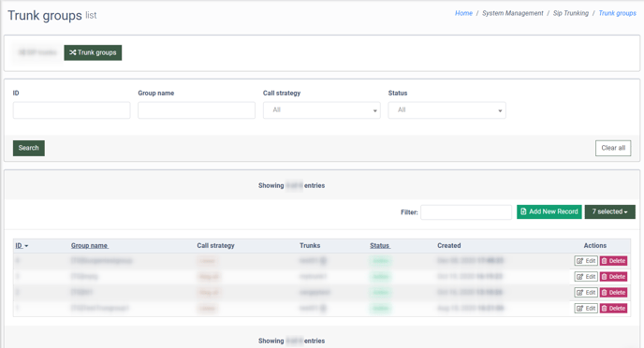644x348 pixels.
Task: Click the green Search button
Action: click(29, 148)
